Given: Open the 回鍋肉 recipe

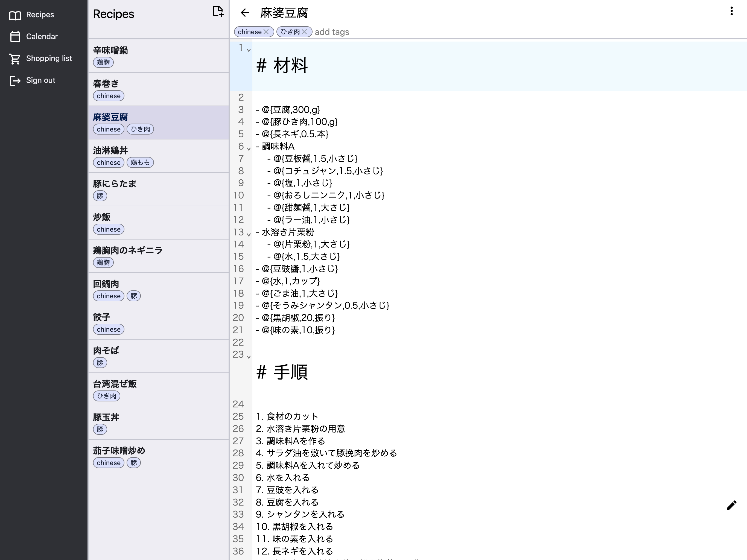Looking at the screenshot, I should [158, 290].
